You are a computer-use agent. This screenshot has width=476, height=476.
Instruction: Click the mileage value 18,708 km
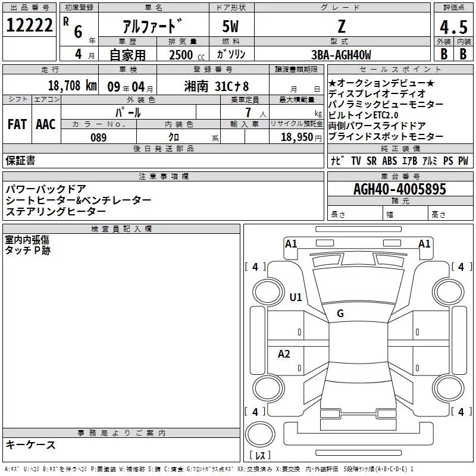72,86
